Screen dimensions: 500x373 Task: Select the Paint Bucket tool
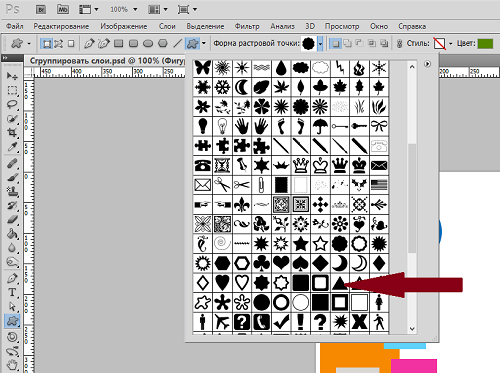point(12,234)
